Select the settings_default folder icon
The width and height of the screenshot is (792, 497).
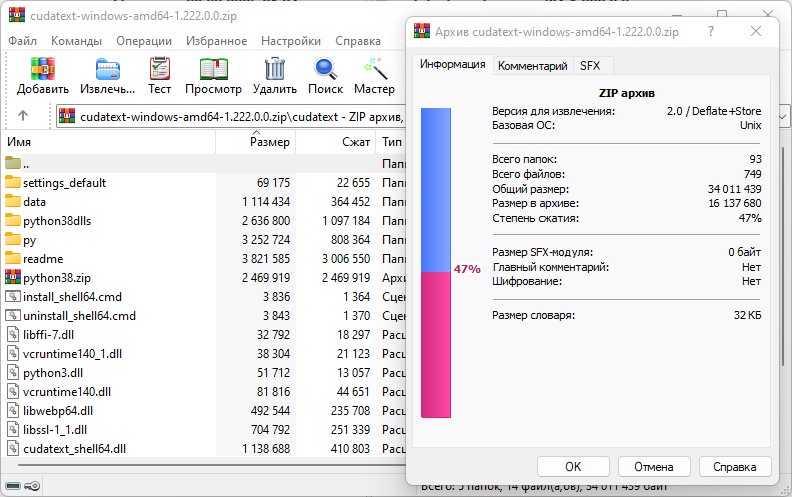[x=13, y=182]
